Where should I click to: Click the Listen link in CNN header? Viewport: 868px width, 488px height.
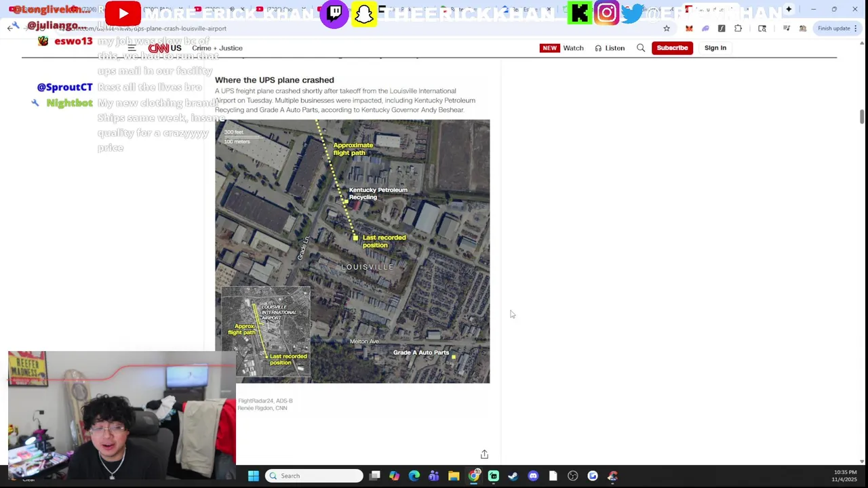[610, 48]
